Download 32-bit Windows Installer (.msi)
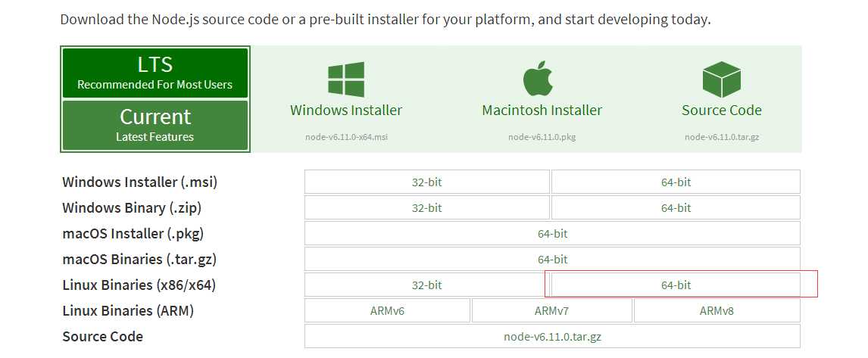This screenshot has width=868, height=358. [x=427, y=182]
